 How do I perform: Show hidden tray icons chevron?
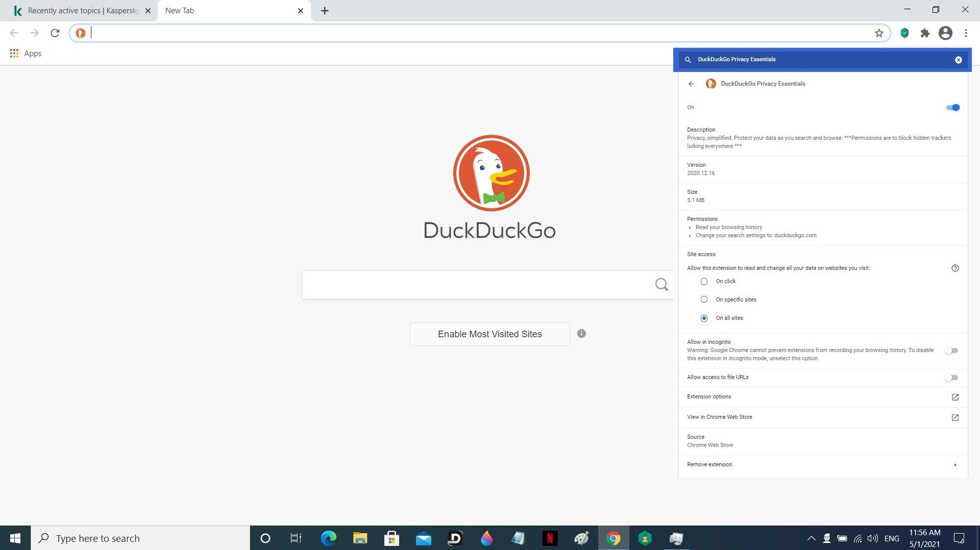811,538
